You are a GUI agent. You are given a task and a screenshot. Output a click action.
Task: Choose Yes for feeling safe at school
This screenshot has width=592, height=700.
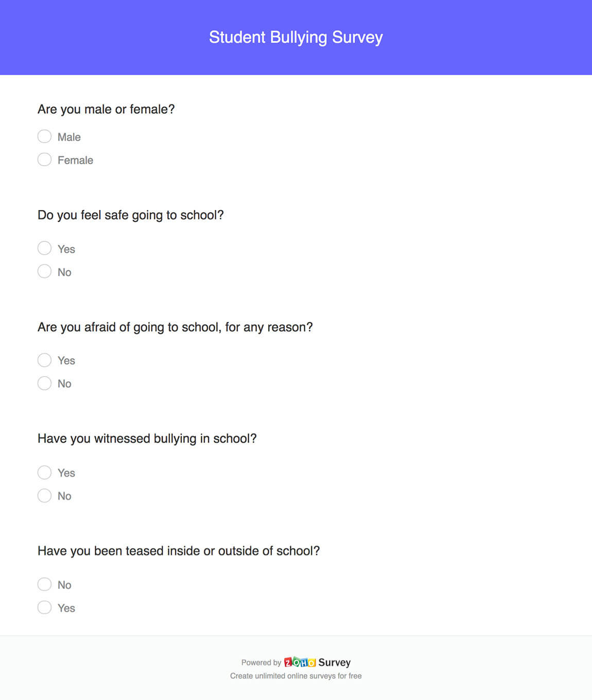[x=45, y=248]
